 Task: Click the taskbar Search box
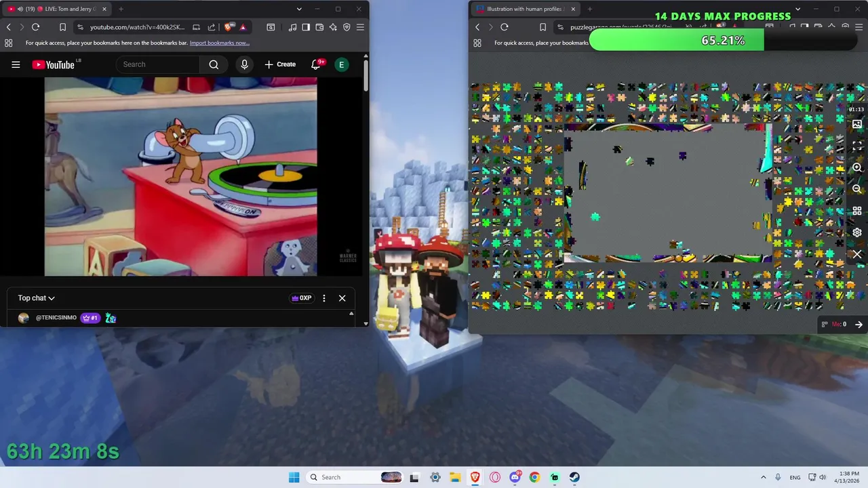356,477
